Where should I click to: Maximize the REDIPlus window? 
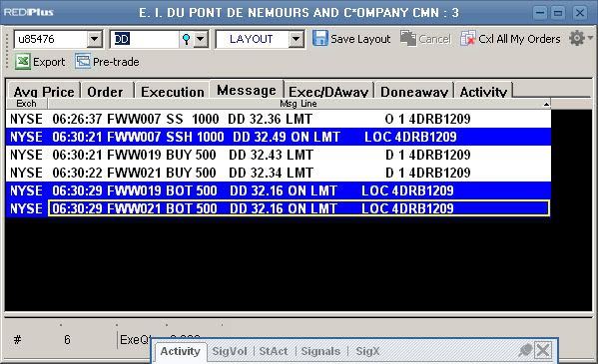[558, 13]
